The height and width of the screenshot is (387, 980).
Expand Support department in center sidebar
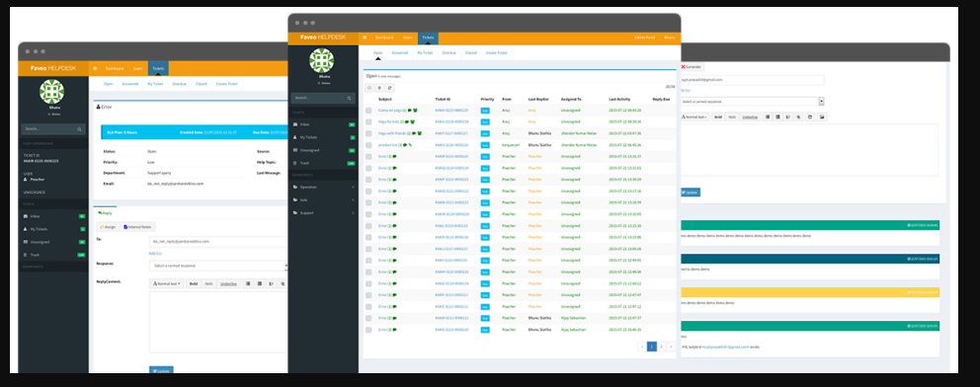(353, 213)
